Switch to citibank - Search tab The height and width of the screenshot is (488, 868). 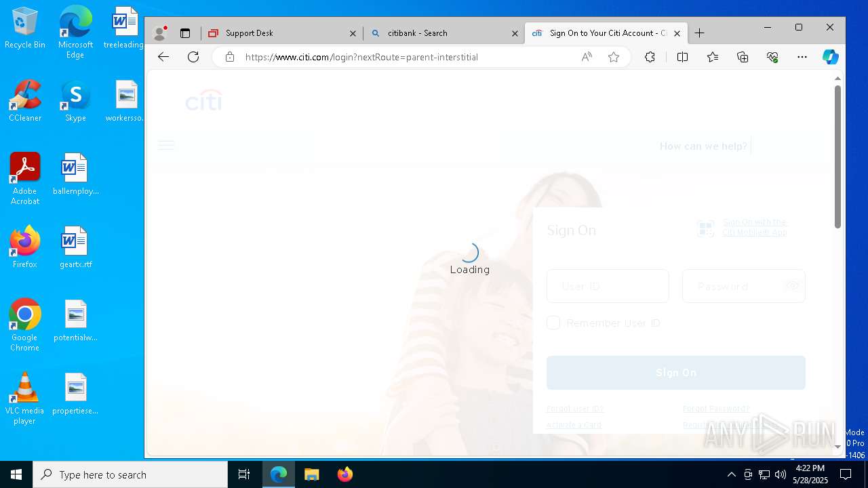pyautogui.click(x=443, y=33)
